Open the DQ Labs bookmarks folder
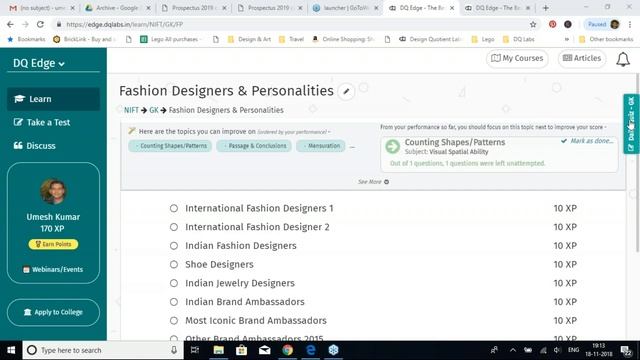640x360 pixels. click(x=518, y=40)
